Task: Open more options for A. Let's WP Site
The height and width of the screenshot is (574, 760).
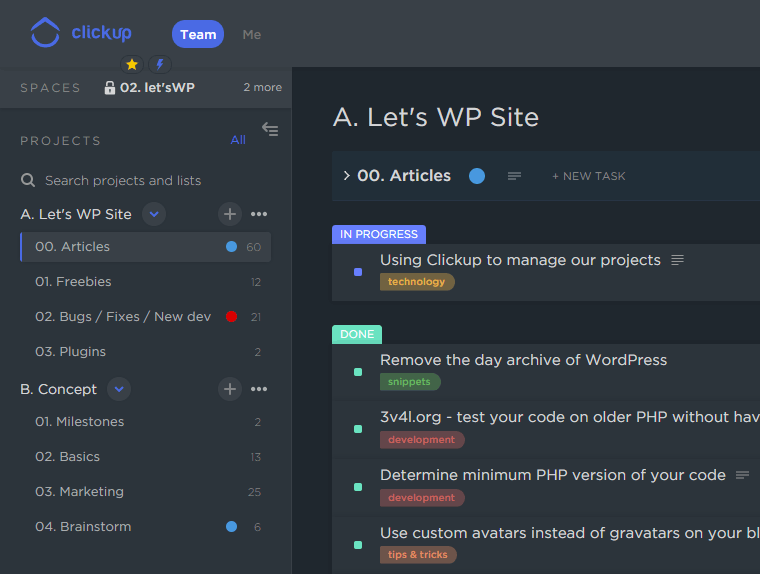Action: click(x=259, y=214)
